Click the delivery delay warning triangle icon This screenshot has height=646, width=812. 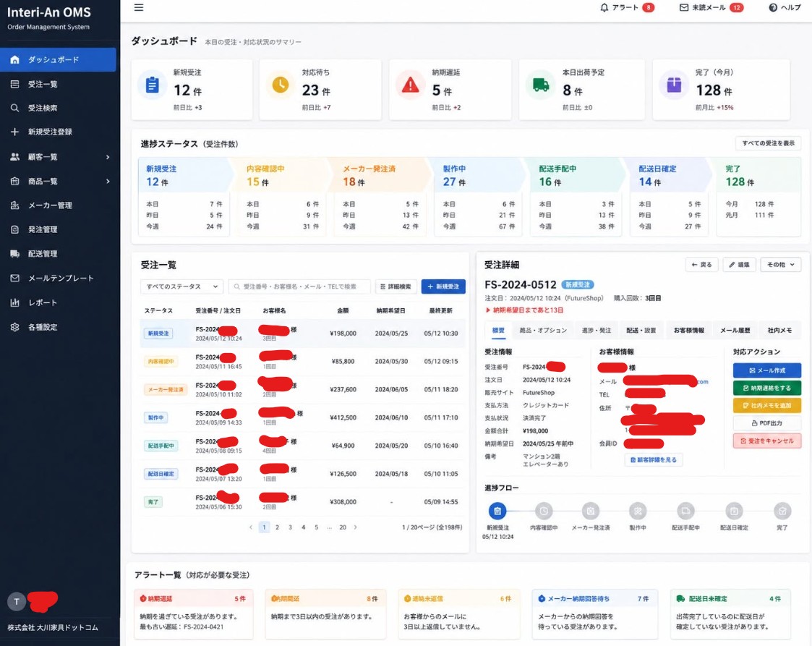[x=410, y=85]
